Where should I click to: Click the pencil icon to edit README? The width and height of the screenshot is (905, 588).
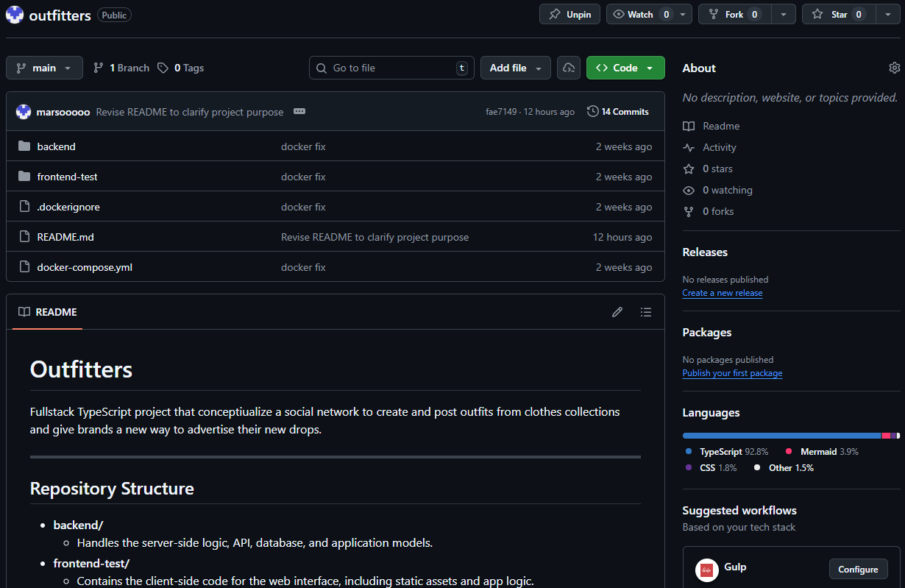(x=617, y=312)
